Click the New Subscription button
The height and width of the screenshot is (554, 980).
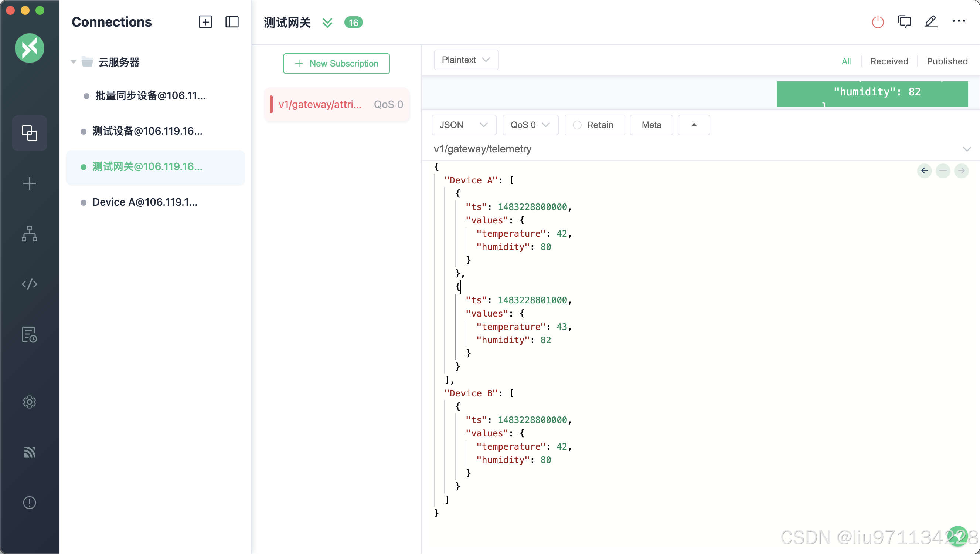(336, 64)
